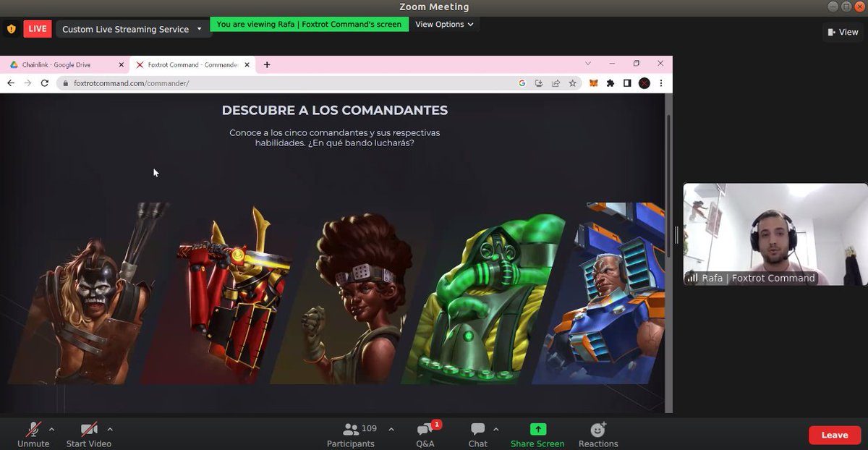Open the tab search chevron in Chrome
The width and height of the screenshot is (868, 450).
pyautogui.click(x=588, y=64)
